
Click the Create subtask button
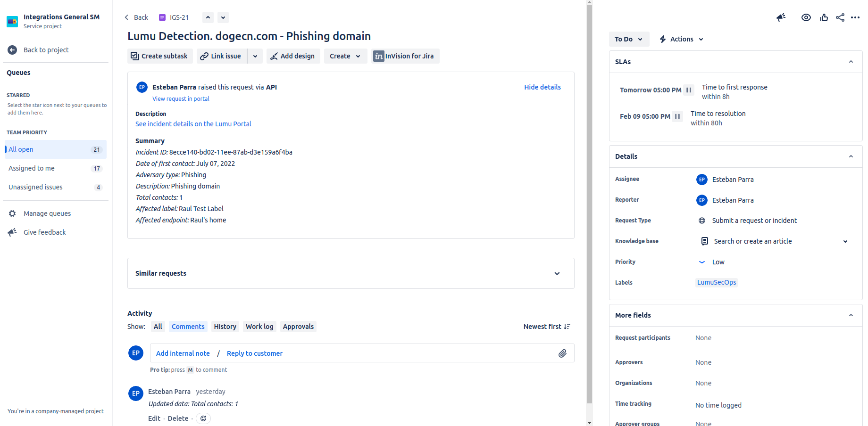tap(159, 56)
